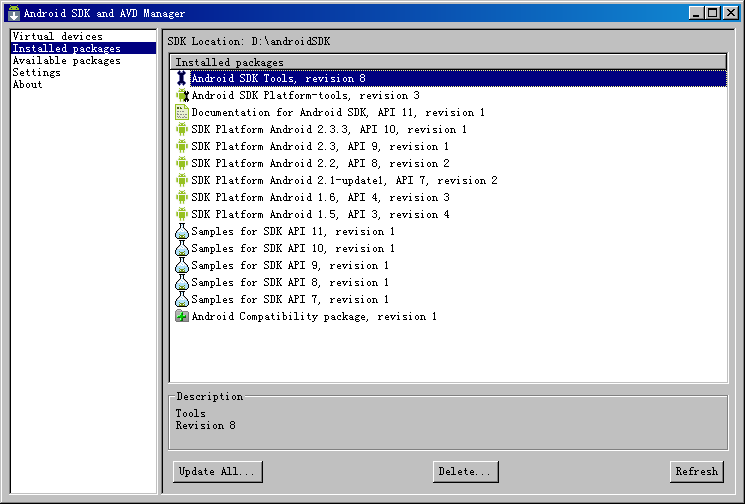Click the 'Revision 8' description text
The height and width of the screenshot is (504, 745).
(x=205, y=425)
